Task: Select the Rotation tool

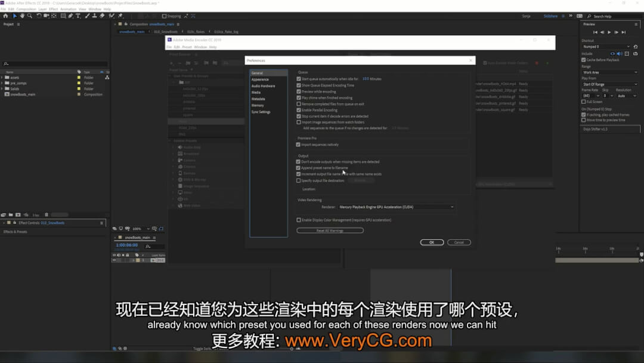Action: (39, 16)
